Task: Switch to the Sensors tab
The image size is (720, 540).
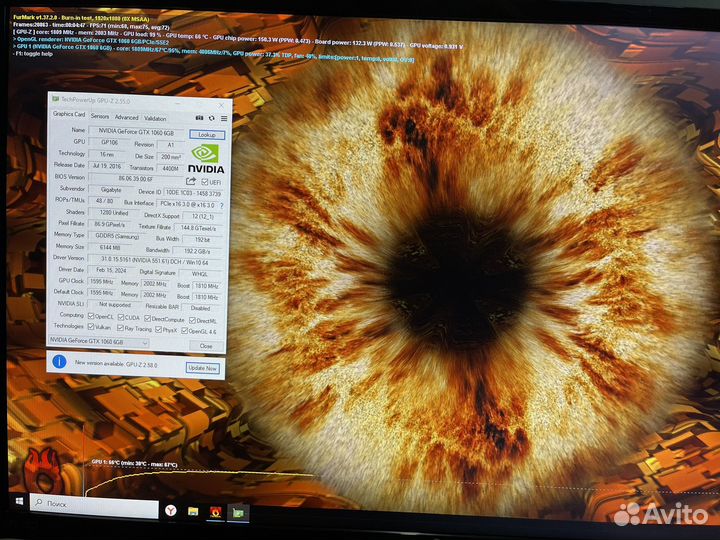Action: click(100, 117)
